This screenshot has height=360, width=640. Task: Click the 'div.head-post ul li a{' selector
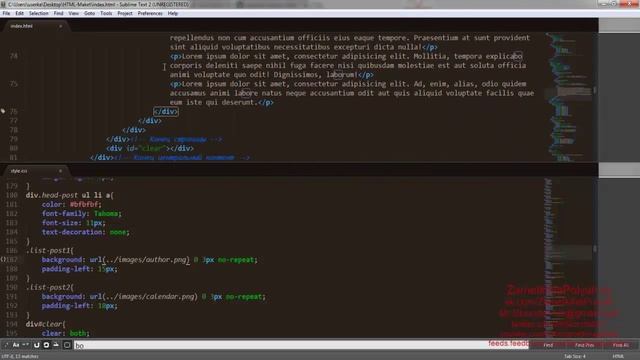[x=70, y=195]
